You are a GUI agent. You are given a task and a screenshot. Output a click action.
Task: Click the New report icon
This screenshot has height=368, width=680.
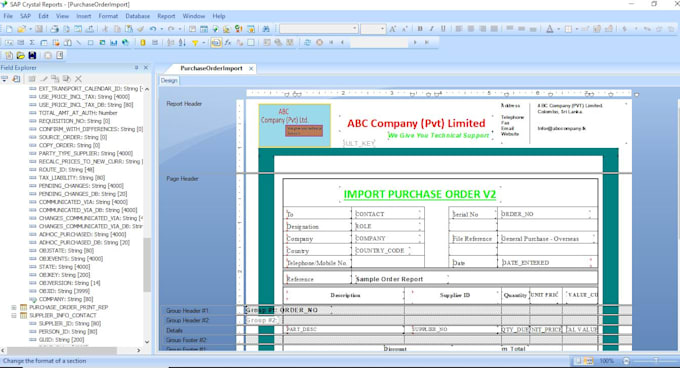(x=9, y=29)
